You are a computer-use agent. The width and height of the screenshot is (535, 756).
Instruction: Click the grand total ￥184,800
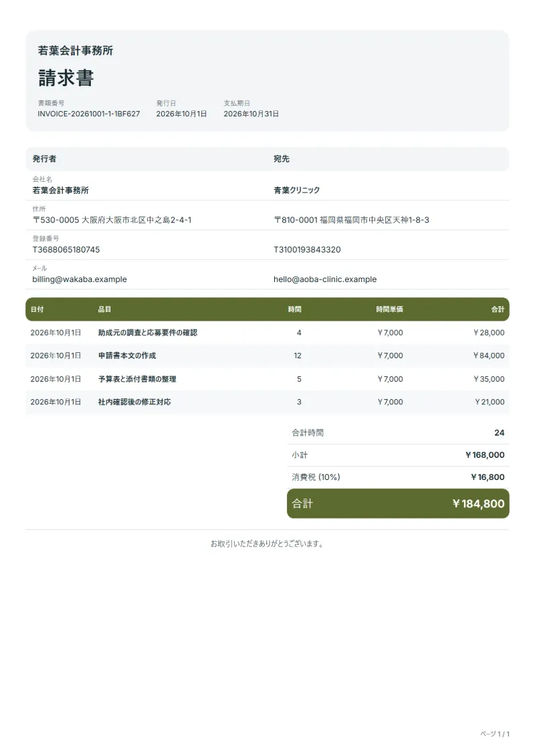[x=478, y=504]
